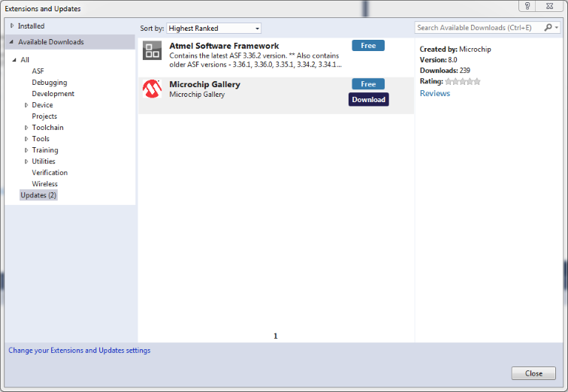Select the Debugging category
This screenshot has height=392, width=568.
point(49,83)
